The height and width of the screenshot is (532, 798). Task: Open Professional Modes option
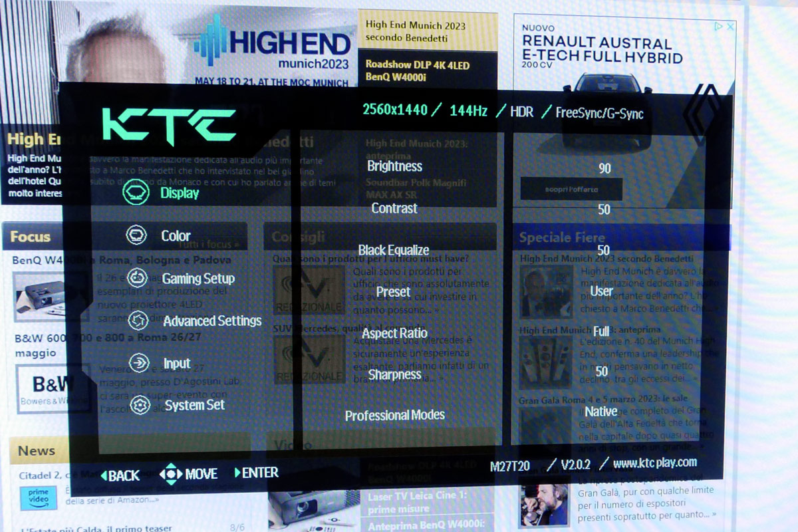tap(394, 416)
